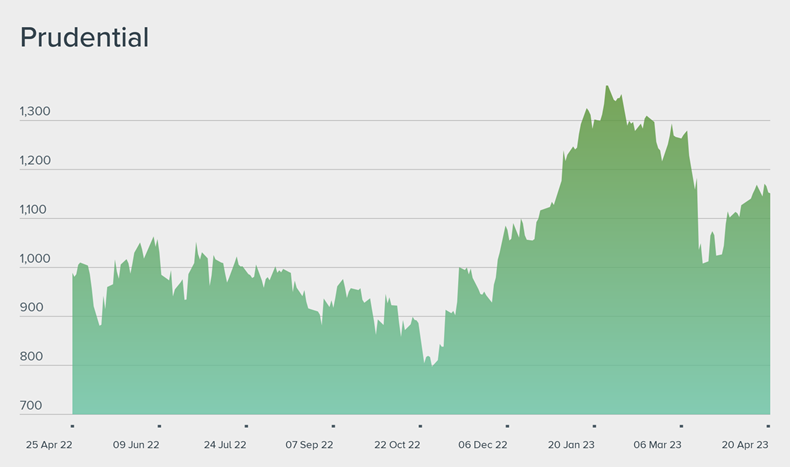
Task: Click the 20 Apr 23 date label
Action: [745, 445]
